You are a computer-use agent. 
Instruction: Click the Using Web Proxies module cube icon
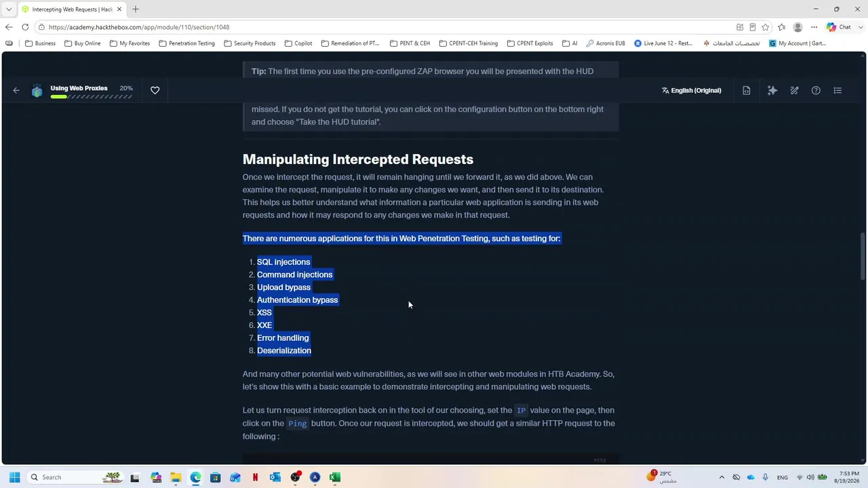click(x=37, y=91)
